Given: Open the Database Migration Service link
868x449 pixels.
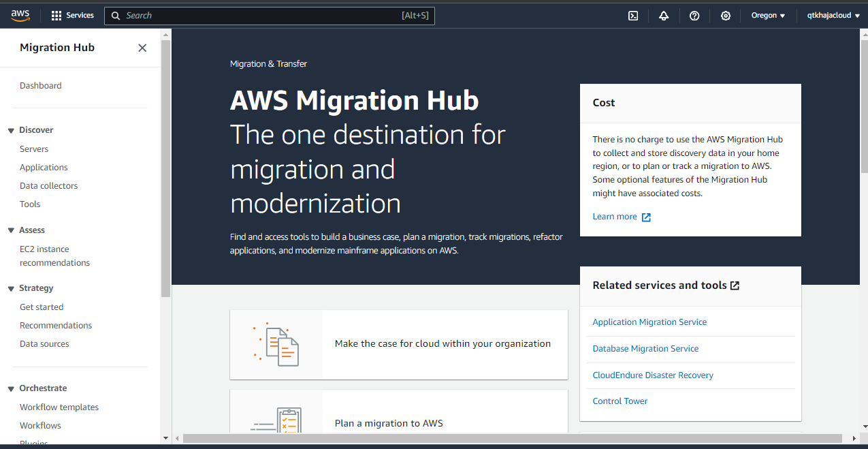Looking at the screenshot, I should coord(645,349).
